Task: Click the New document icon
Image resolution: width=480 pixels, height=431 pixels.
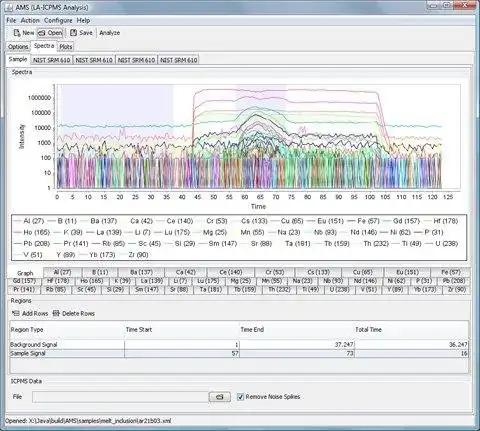Action: click(17, 33)
